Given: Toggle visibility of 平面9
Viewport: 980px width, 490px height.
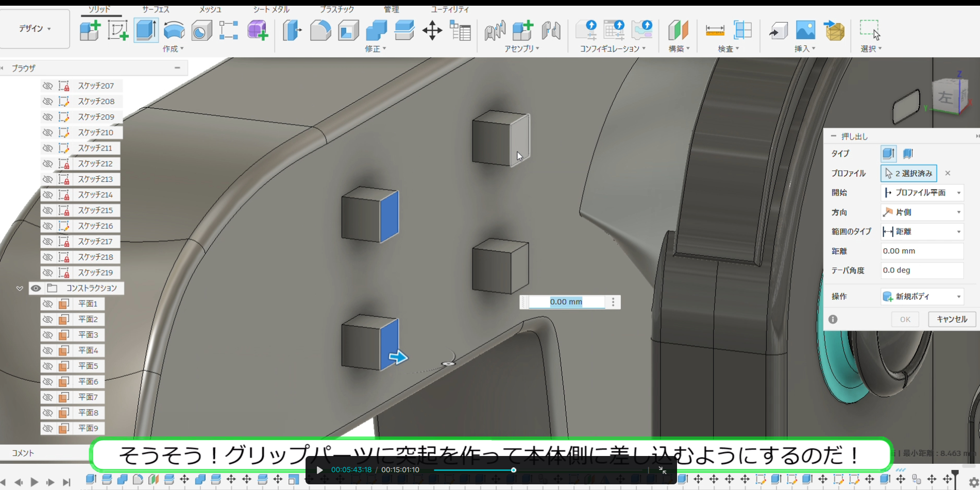Looking at the screenshot, I should pos(48,428).
